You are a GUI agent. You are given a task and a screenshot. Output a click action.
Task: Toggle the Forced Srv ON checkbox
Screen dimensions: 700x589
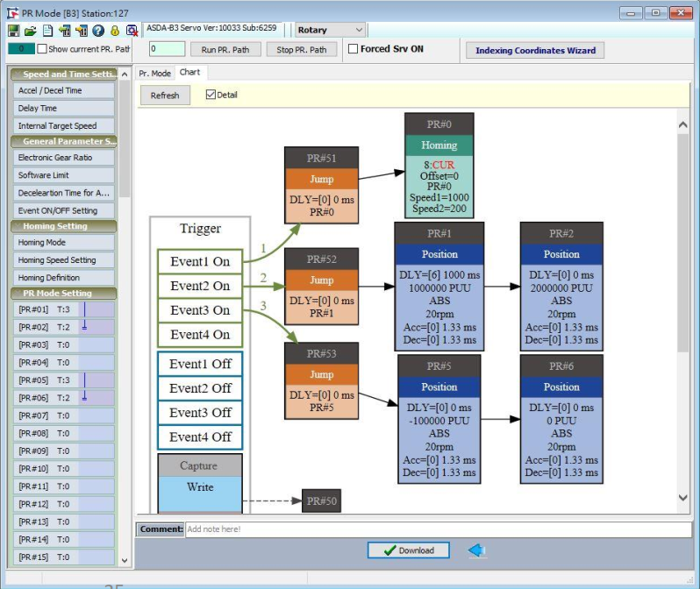tap(353, 49)
